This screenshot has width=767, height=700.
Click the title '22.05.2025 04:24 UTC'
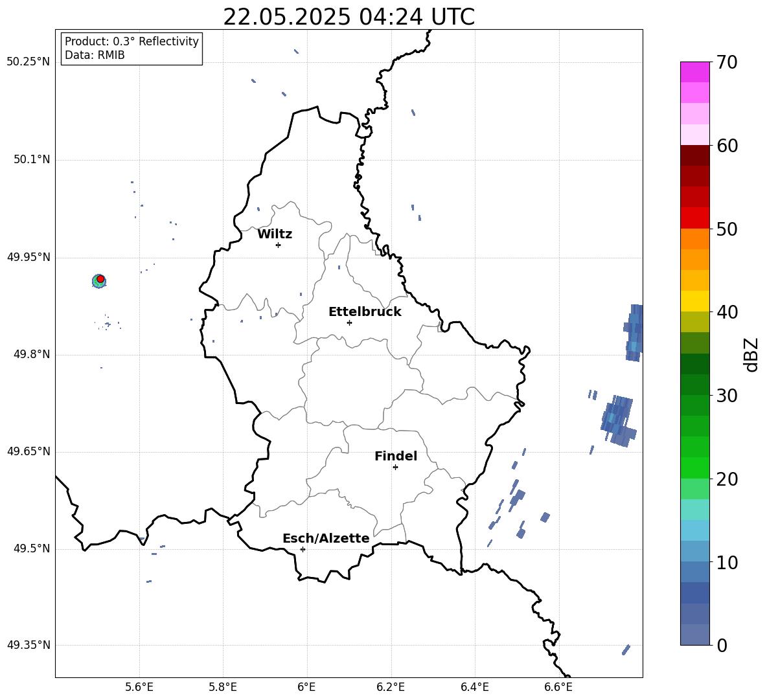[x=349, y=17]
